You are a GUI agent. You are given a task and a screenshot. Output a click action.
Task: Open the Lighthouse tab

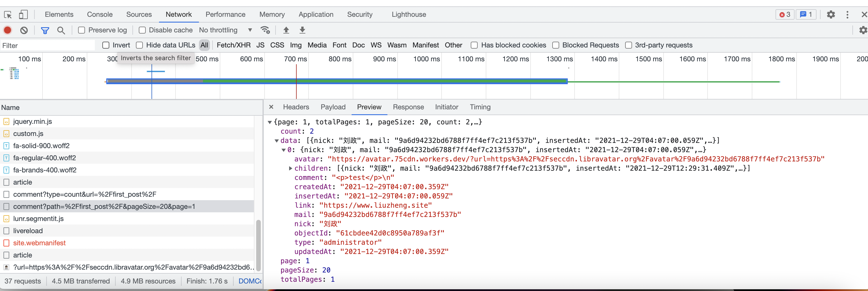[x=409, y=14]
